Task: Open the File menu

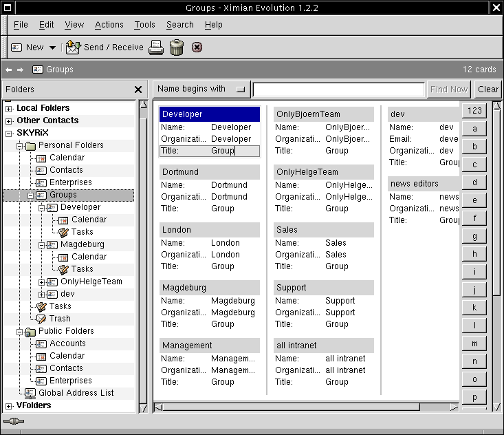Action: click(21, 25)
